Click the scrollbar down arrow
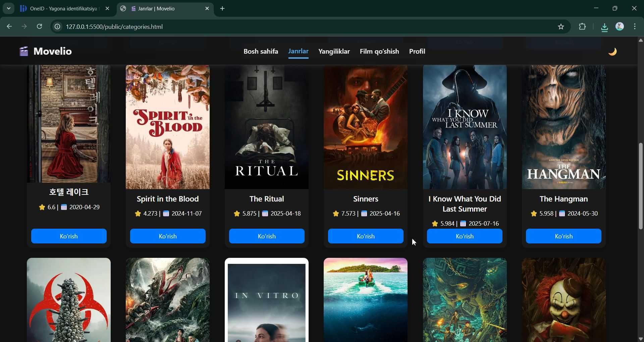 [641, 339]
